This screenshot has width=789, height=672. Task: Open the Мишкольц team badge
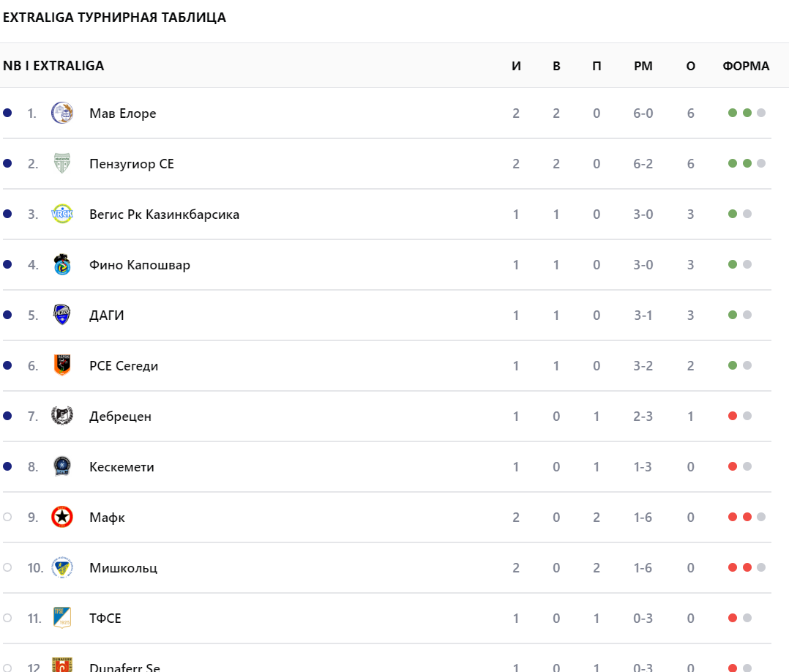tap(62, 567)
